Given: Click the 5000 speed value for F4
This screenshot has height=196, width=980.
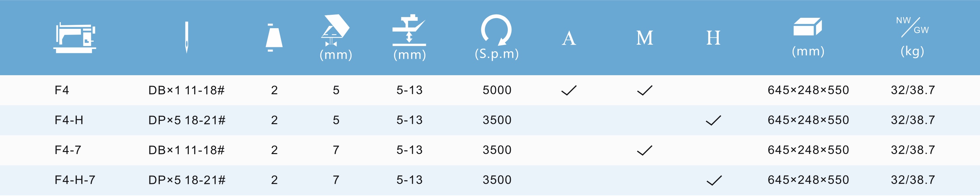Looking at the screenshot, I should 497,90.
